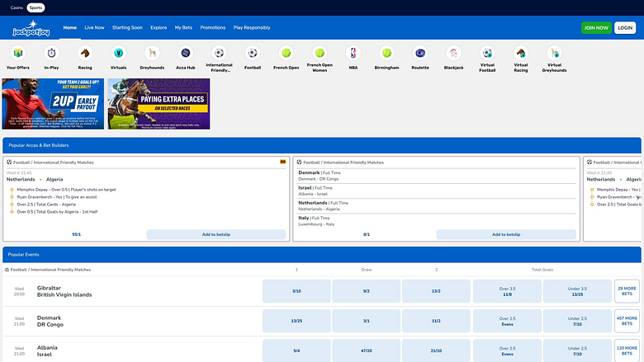
Task: Select the Sports toggle pill
Action: (36, 7)
